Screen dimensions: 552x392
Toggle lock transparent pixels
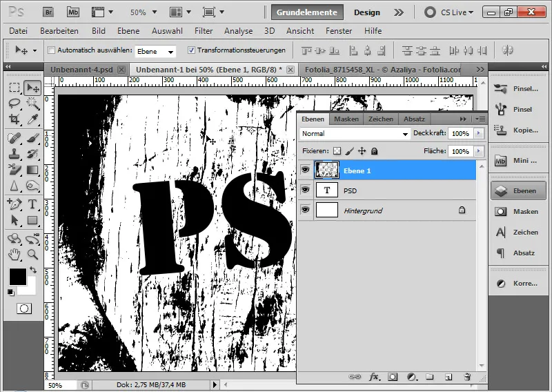tap(337, 151)
